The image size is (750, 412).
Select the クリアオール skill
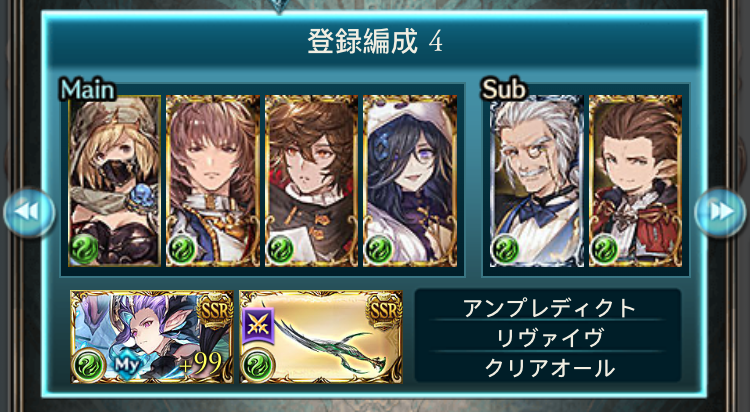[549, 367]
